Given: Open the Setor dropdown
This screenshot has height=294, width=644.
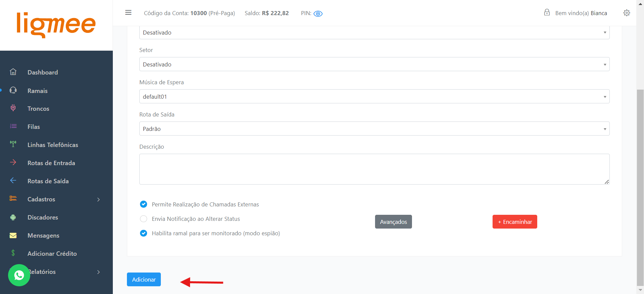Looking at the screenshot, I should click(374, 64).
